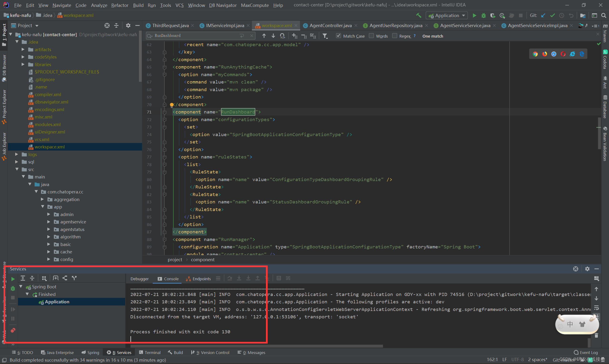
Task: Expand the artifacts folder
Action: (x=23, y=49)
